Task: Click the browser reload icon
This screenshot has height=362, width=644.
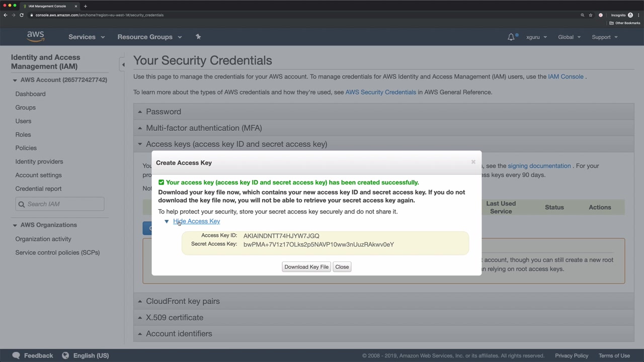Action: [22, 15]
